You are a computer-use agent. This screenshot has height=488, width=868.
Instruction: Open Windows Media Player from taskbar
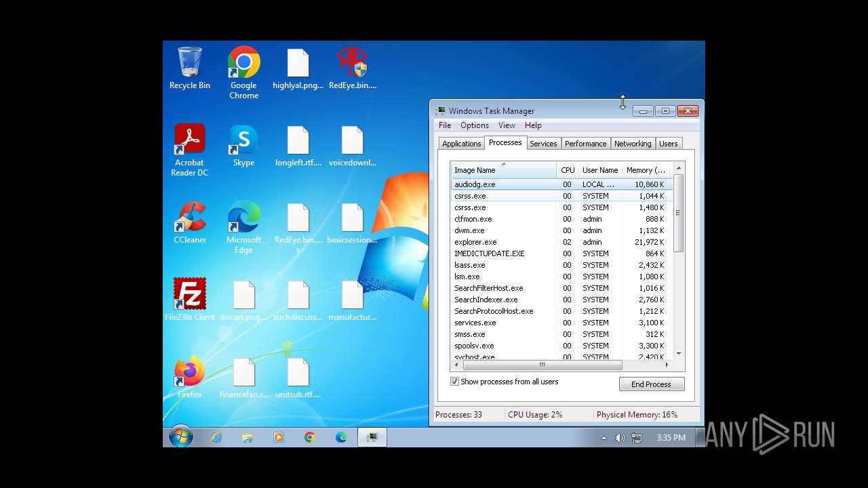[279, 437]
